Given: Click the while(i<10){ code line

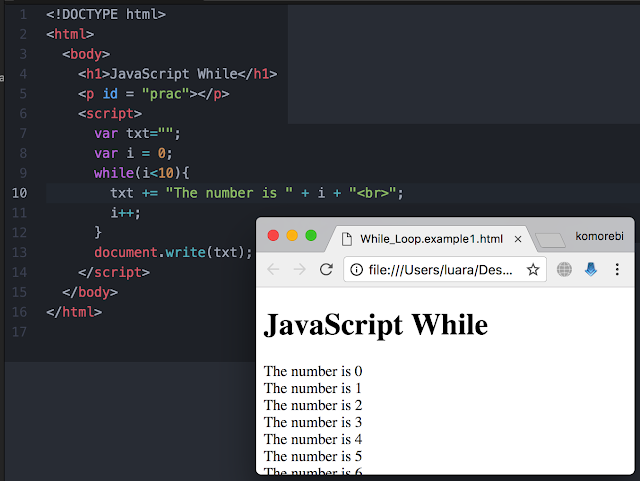Looking at the screenshot, I should [x=142, y=173].
